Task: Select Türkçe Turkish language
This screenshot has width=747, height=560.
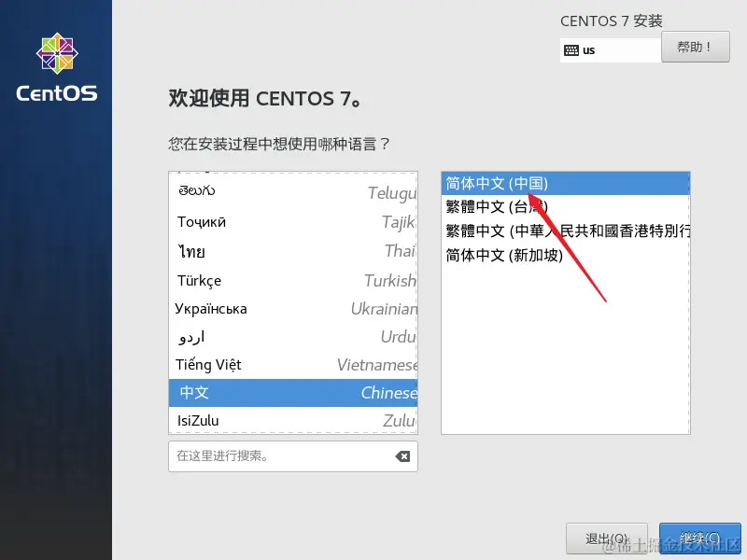Action: (293, 281)
